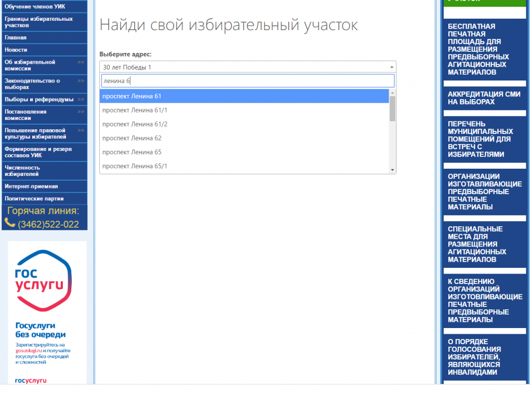Click 'Аккредитация СМИ на выборах' link

[x=484, y=98]
